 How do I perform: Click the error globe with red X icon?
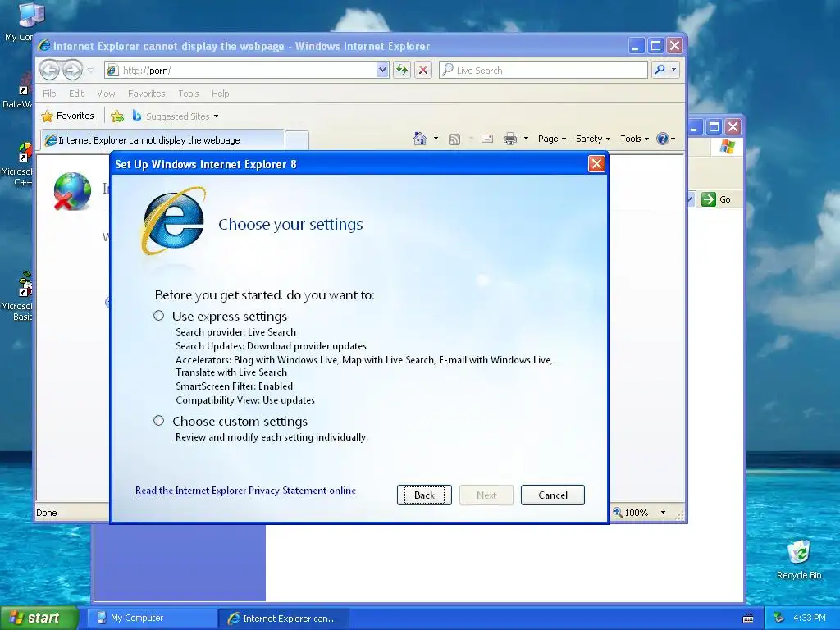coord(72,191)
